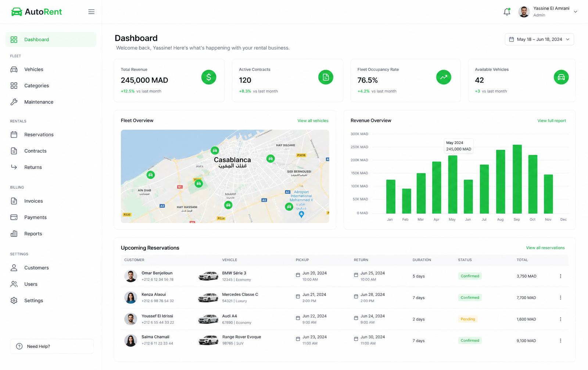Click the STATUS column header
The width and height of the screenshot is (588, 370).
pyautogui.click(x=465, y=260)
